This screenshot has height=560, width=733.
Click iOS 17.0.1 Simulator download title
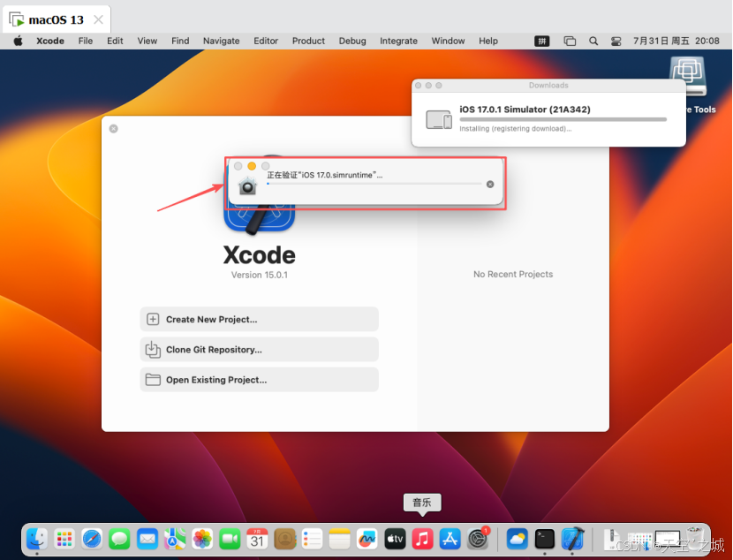[x=525, y=110]
